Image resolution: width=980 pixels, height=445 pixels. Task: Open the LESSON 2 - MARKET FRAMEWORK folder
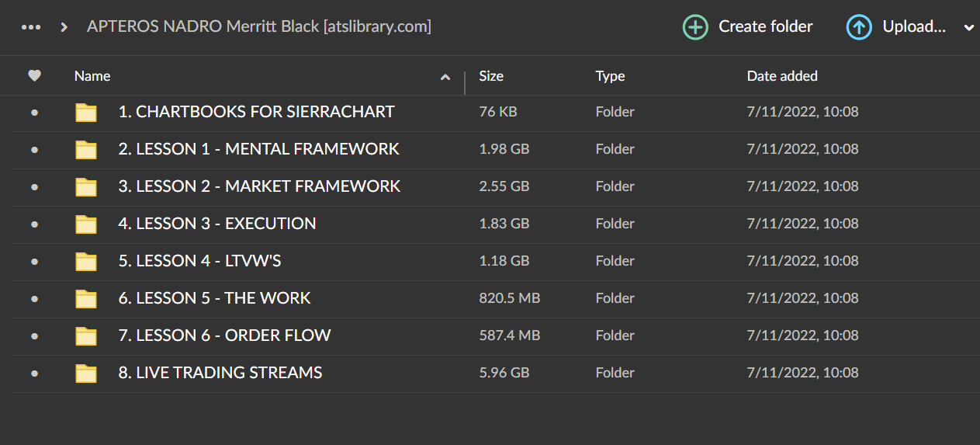[x=259, y=186]
